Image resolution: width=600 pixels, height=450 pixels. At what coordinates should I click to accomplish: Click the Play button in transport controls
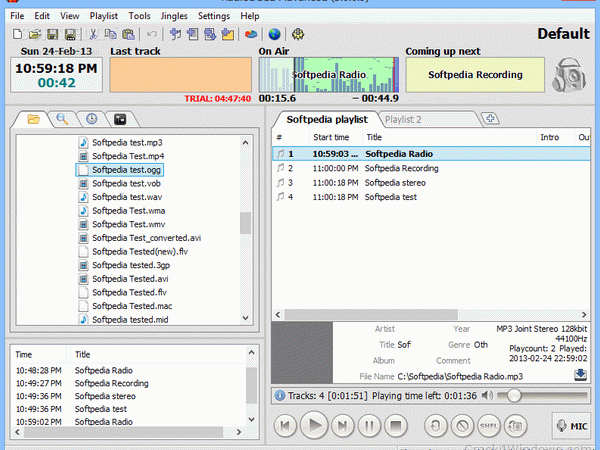pos(314,426)
